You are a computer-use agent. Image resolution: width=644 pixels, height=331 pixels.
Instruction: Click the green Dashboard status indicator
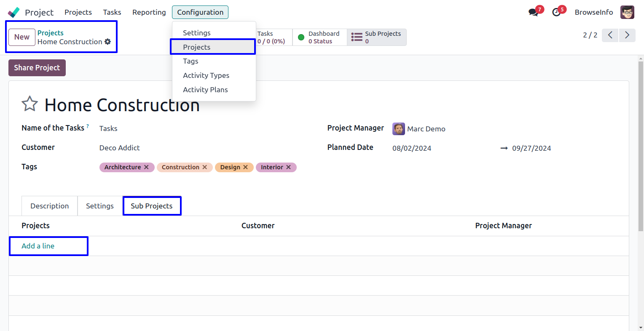(301, 37)
